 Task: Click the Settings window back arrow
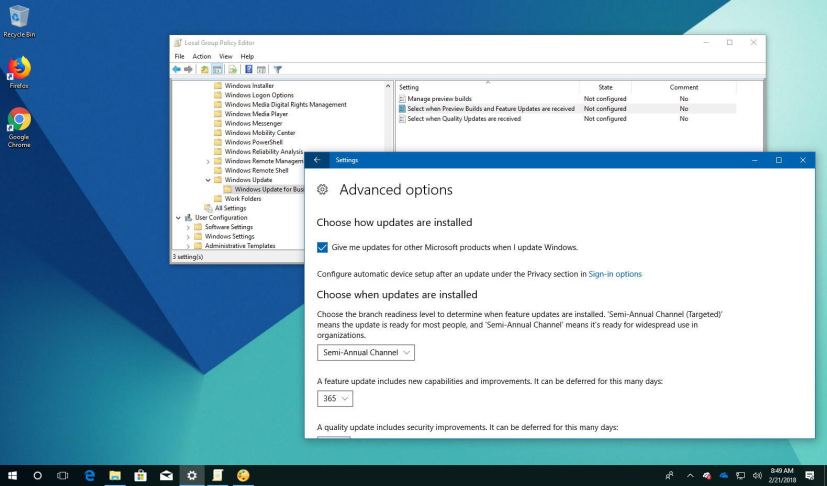[317, 160]
